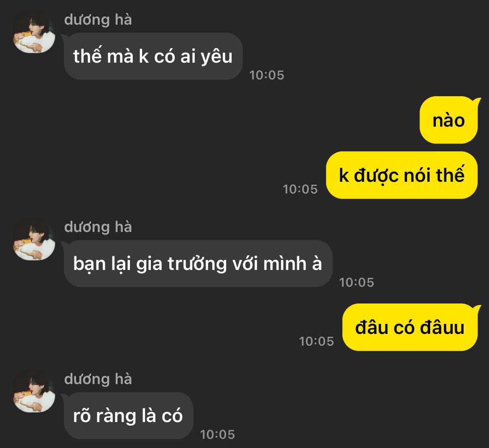Click the 10:05 timestamp beside 'k được nói thế'

(300, 189)
